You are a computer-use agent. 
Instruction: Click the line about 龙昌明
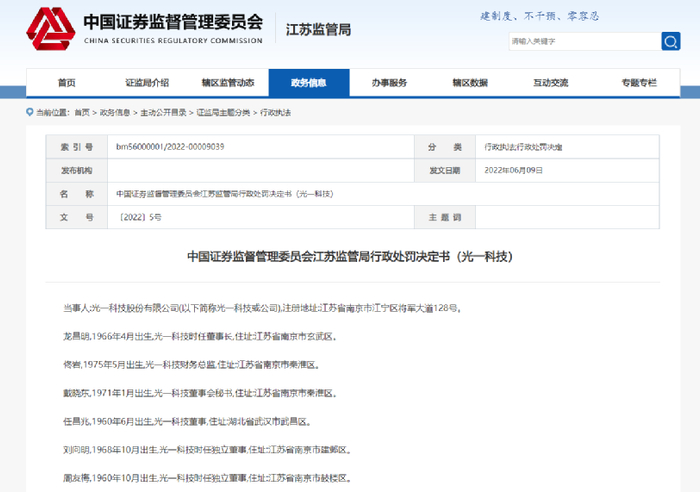(200, 337)
